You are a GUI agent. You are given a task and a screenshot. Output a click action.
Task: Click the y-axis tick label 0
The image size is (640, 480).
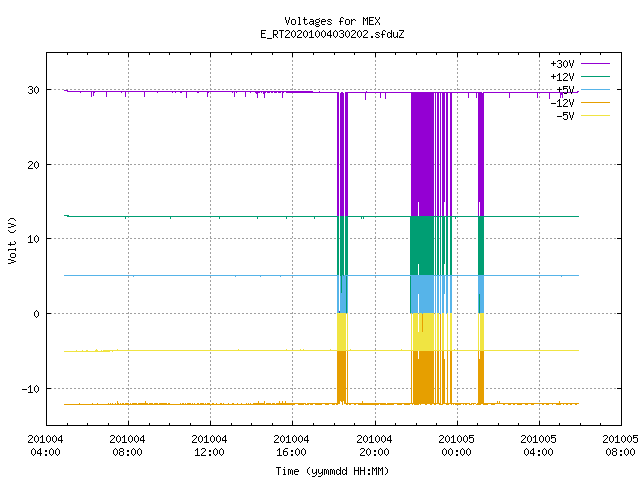[x=37, y=314]
